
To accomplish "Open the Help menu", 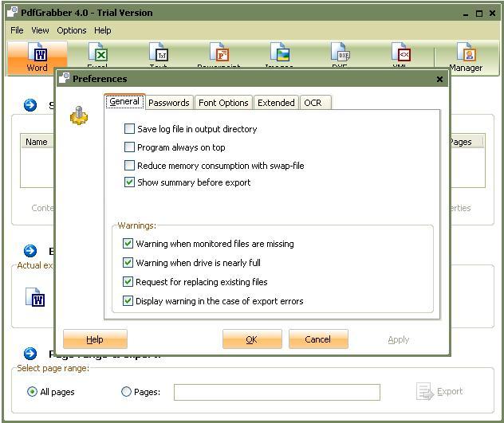I will (103, 30).
